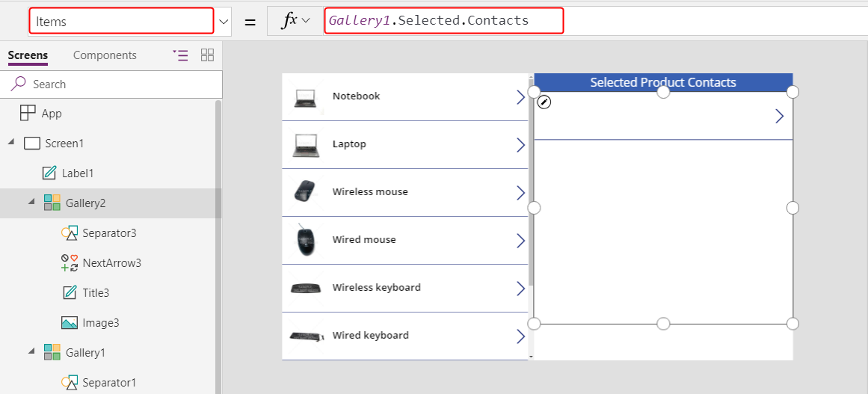868x394 pixels.
Task: Click the Selected Product Contacts header label
Action: pos(663,82)
